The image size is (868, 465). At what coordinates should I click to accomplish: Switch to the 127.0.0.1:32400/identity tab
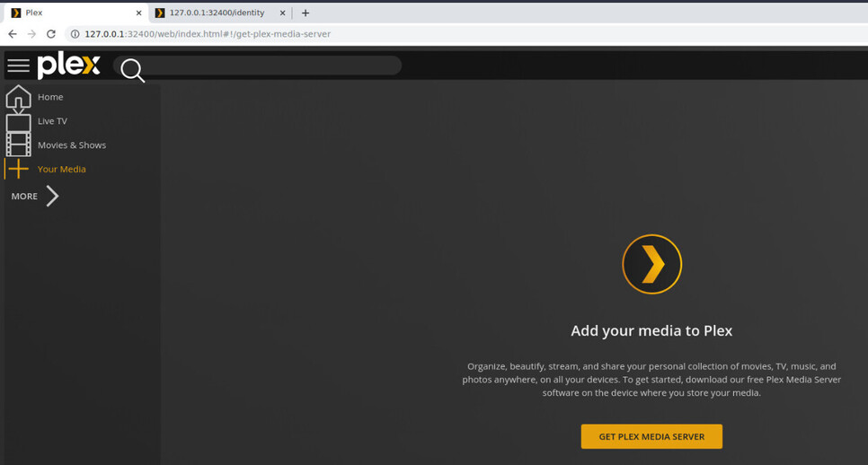(x=220, y=13)
